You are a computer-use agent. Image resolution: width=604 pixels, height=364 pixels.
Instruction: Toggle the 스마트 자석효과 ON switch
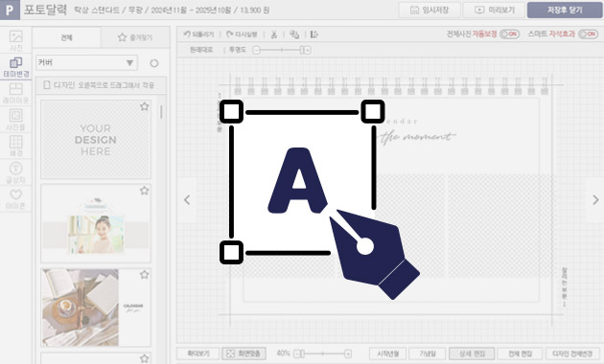pos(589,34)
